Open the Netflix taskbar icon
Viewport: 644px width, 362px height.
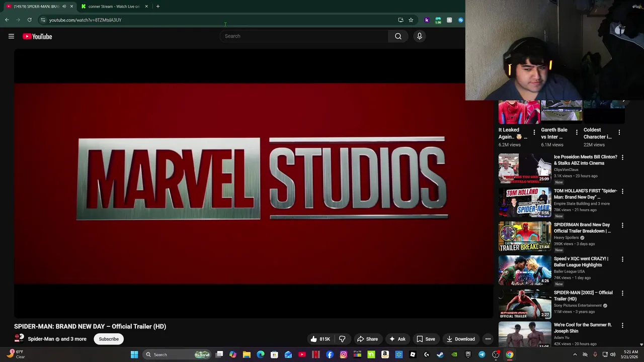click(x=316, y=354)
